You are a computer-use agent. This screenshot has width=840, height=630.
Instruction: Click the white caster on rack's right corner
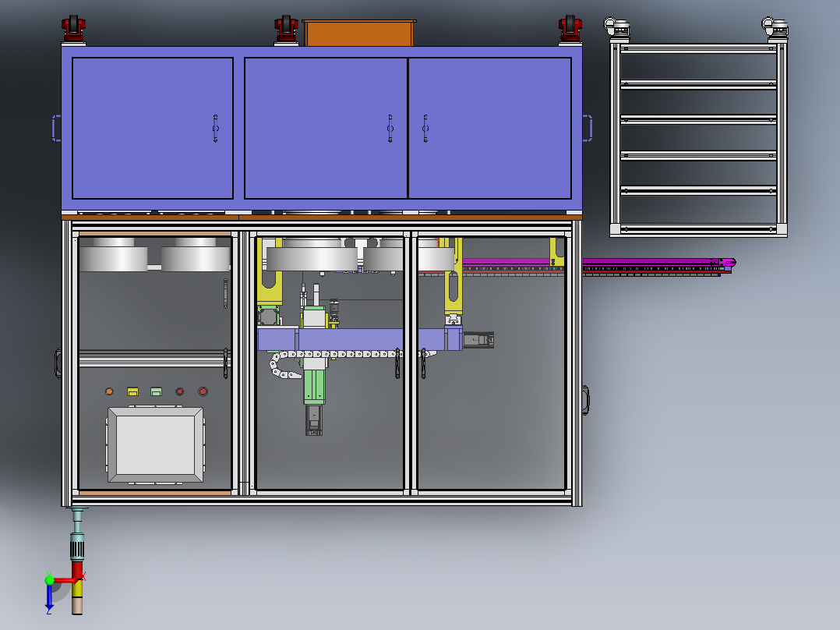click(x=775, y=27)
